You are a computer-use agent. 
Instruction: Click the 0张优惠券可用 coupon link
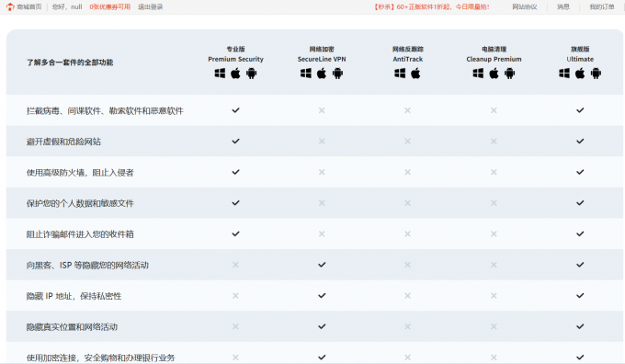point(110,6)
